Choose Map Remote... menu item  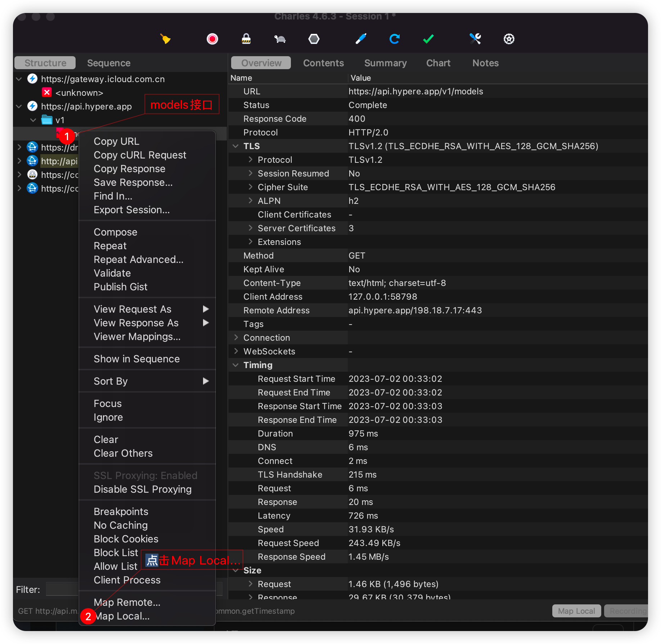click(147, 602)
